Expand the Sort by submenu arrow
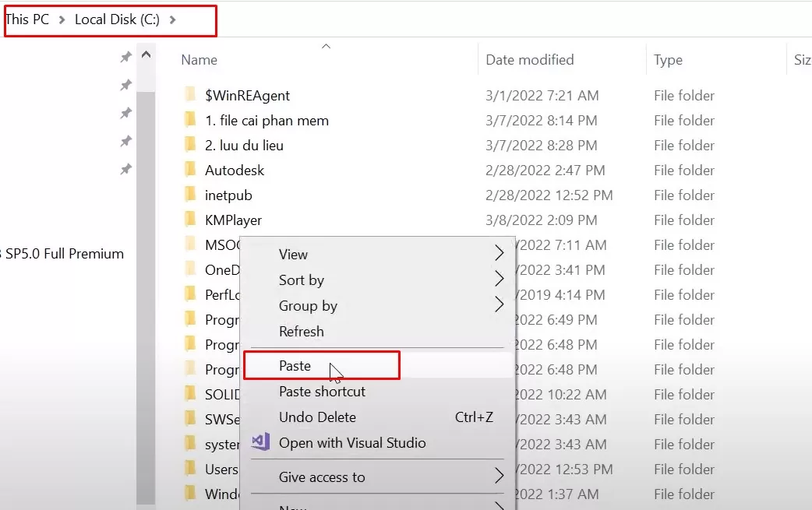Screen dimensions: 812x510 tap(500, 280)
